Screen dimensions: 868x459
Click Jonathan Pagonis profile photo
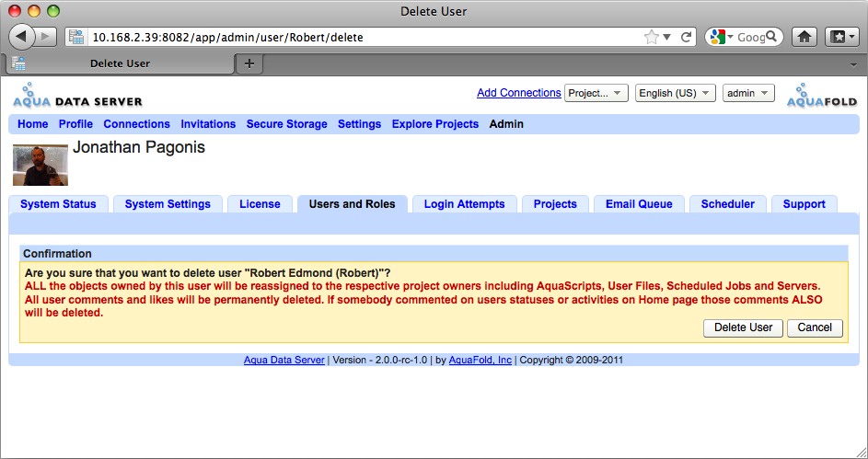click(41, 165)
